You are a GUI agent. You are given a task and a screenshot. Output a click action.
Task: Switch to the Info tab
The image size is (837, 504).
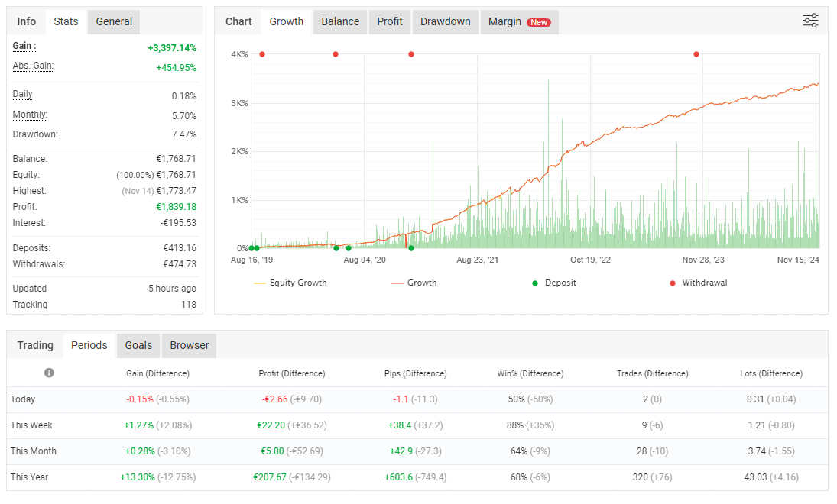pyautogui.click(x=27, y=21)
